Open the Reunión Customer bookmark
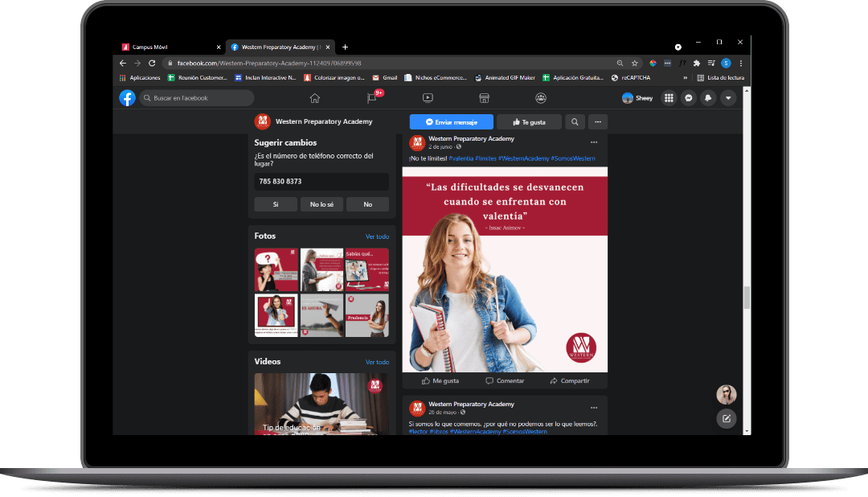This screenshot has width=868, height=497. point(198,78)
